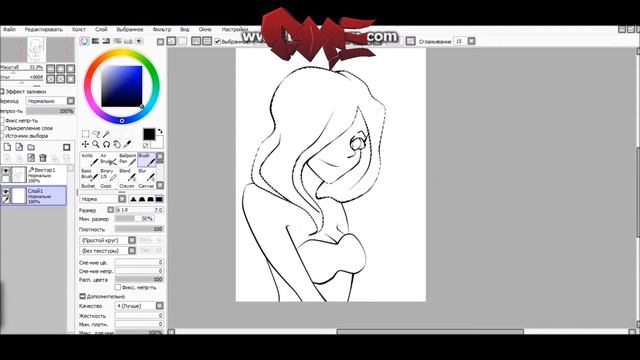Open the Переход blend mode dropdown
640x360 pixels.
coord(71,101)
